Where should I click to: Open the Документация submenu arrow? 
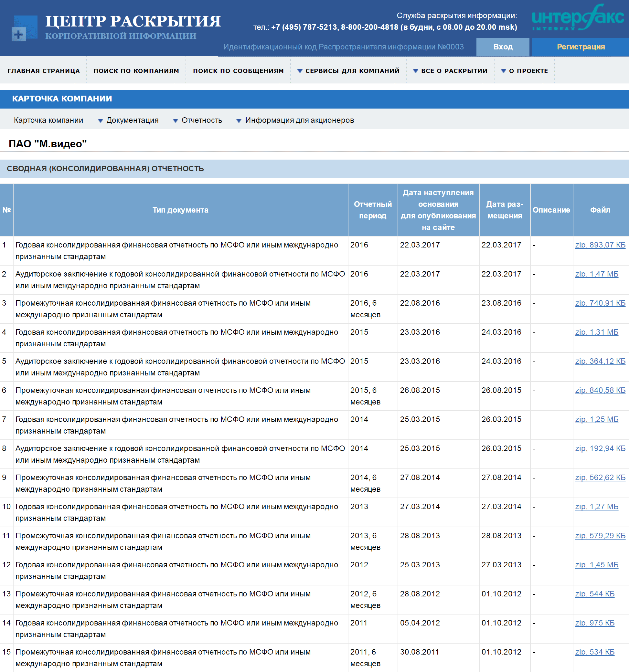click(x=101, y=121)
